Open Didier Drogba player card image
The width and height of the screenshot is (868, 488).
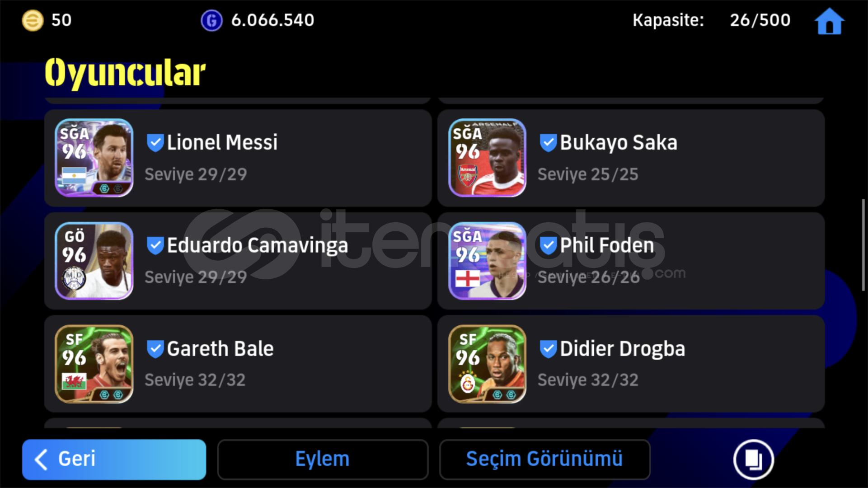click(487, 364)
